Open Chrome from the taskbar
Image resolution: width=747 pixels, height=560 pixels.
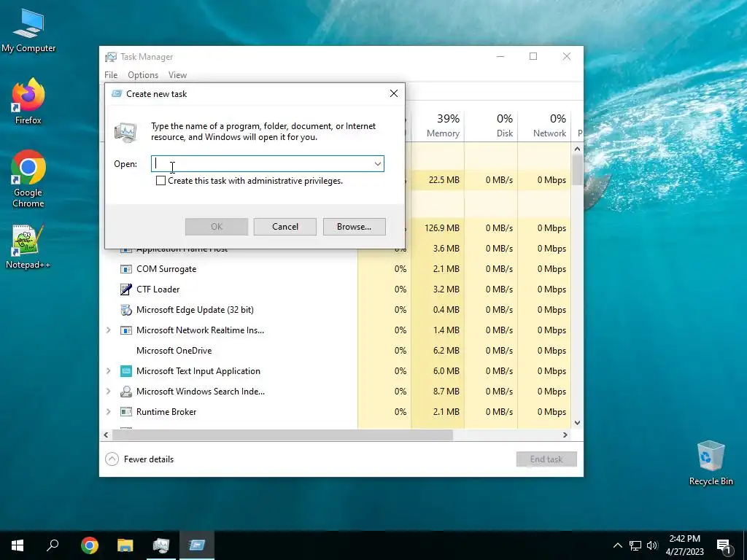coord(90,545)
